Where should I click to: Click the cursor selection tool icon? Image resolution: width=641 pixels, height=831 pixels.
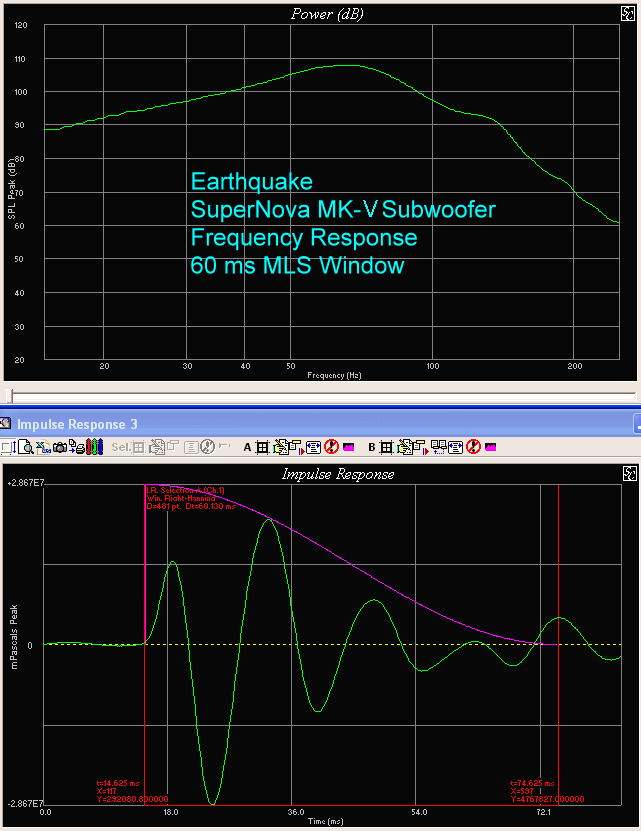8,447
